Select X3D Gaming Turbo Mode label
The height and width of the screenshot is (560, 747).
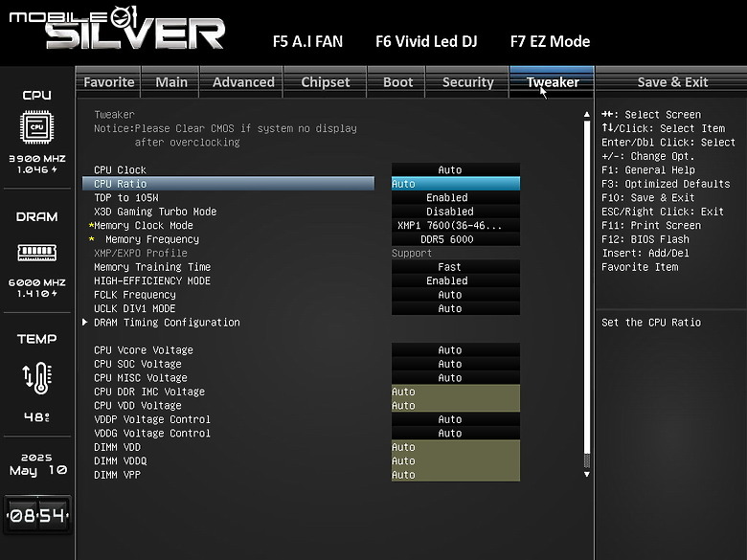(155, 212)
